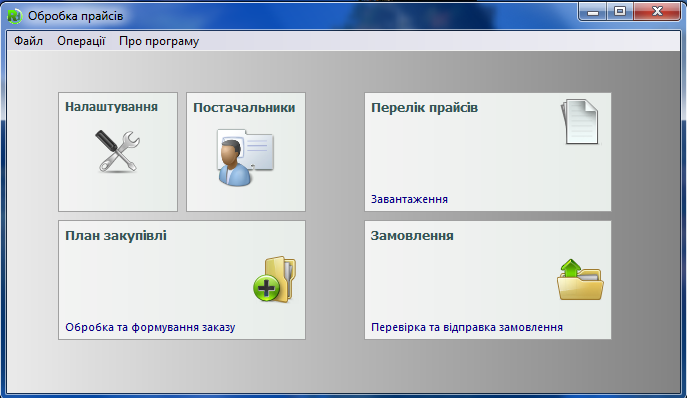The width and height of the screenshot is (687, 398).
Task: Minimize the Обробка прайсів window
Action: (593, 11)
